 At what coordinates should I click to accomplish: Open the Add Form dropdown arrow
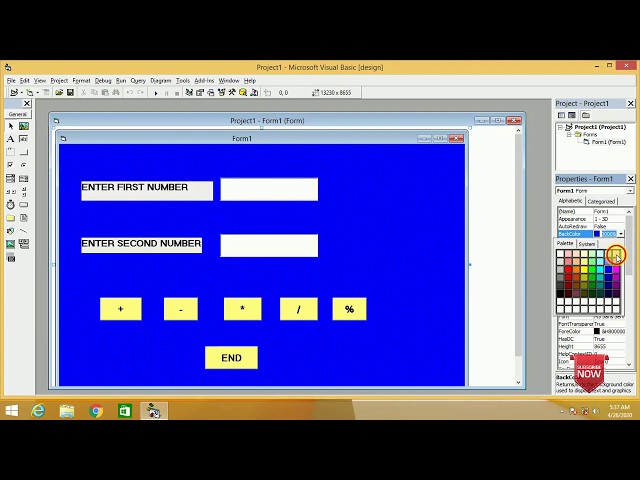click(x=38, y=93)
